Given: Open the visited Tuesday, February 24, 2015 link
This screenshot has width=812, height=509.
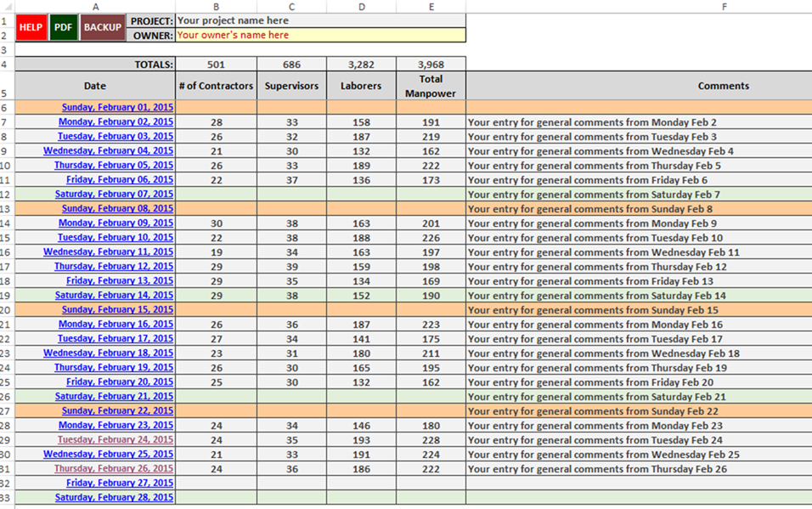Looking at the screenshot, I should [116, 439].
